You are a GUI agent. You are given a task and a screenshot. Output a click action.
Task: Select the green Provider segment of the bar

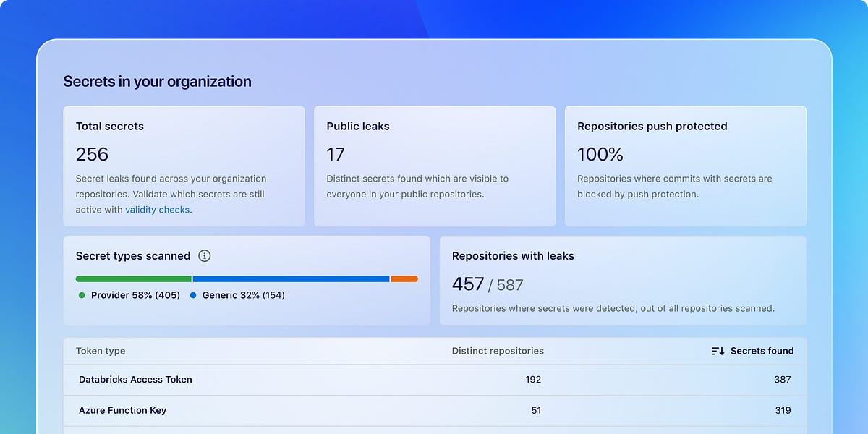click(134, 278)
